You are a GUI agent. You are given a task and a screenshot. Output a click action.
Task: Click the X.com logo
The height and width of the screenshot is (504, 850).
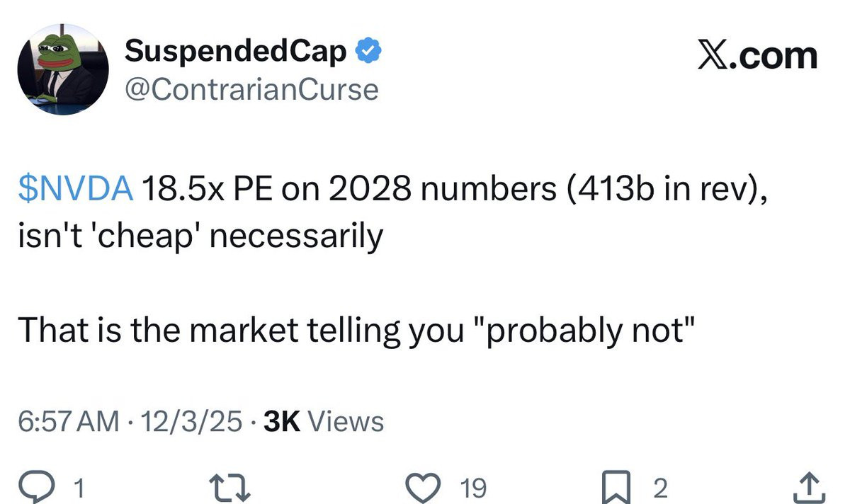coord(757,55)
